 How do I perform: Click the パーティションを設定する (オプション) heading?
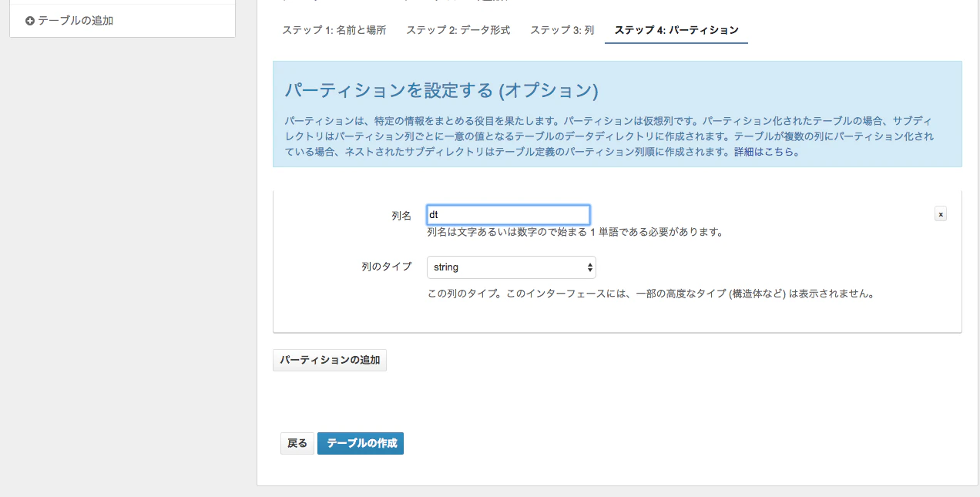[x=441, y=90]
